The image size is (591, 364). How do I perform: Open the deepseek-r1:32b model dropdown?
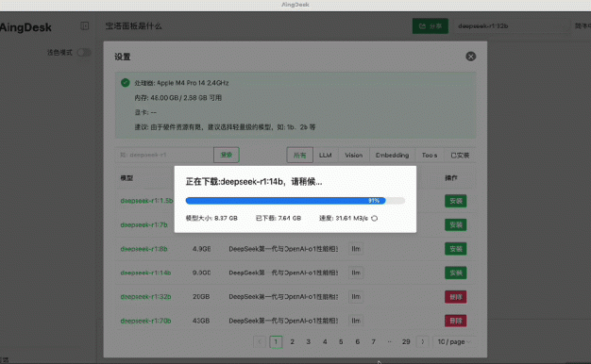[511, 26]
